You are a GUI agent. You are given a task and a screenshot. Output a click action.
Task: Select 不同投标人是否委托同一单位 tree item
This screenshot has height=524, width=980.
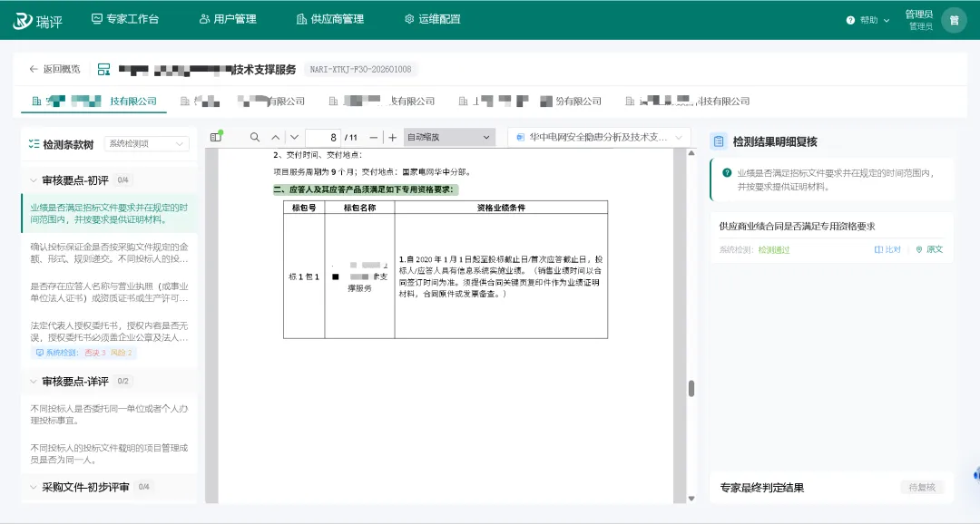click(x=110, y=414)
